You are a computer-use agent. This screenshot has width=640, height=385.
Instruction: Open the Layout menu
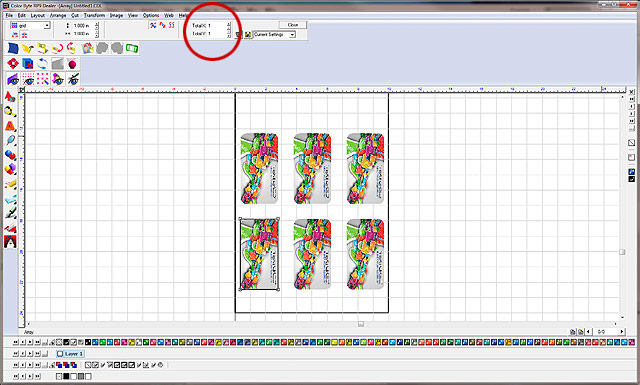pyautogui.click(x=38, y=15)
